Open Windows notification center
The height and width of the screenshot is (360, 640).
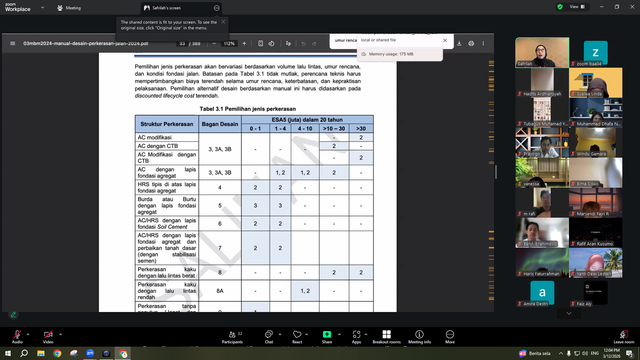click(x=629, y=353)
